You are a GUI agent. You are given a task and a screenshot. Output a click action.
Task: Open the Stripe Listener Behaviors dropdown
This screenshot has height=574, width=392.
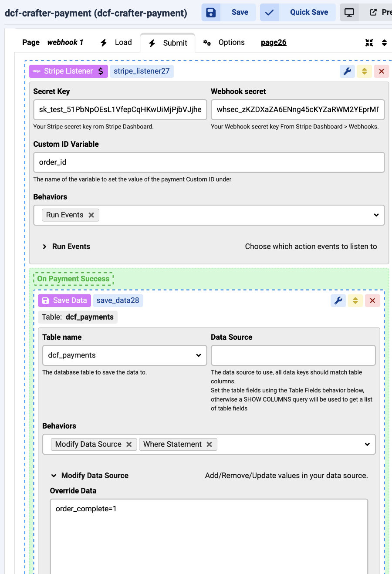pos(376,215)
